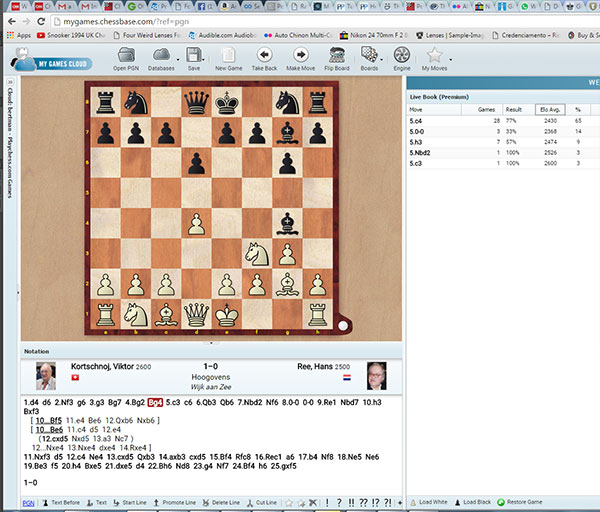
Task: Flip the chess board
Action: coord(335,56)
